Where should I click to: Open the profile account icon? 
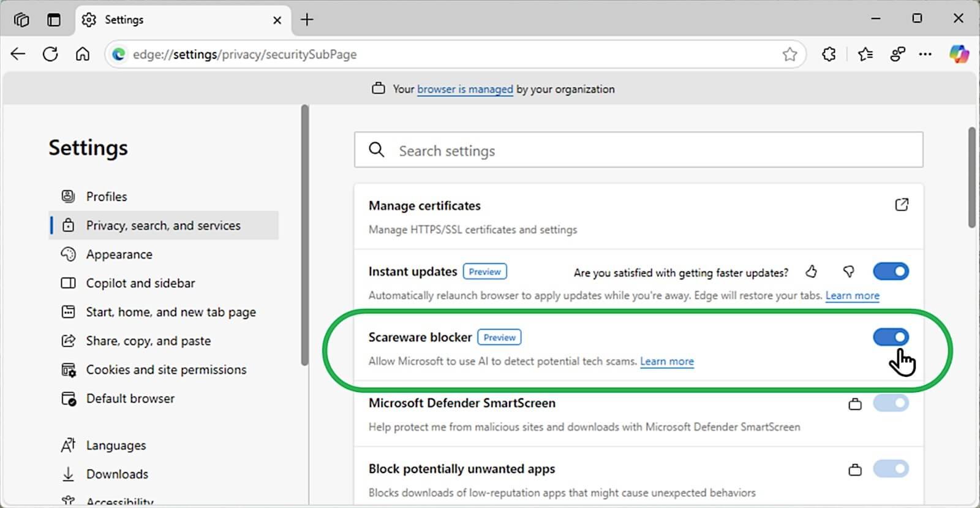[x=897, y=55]
